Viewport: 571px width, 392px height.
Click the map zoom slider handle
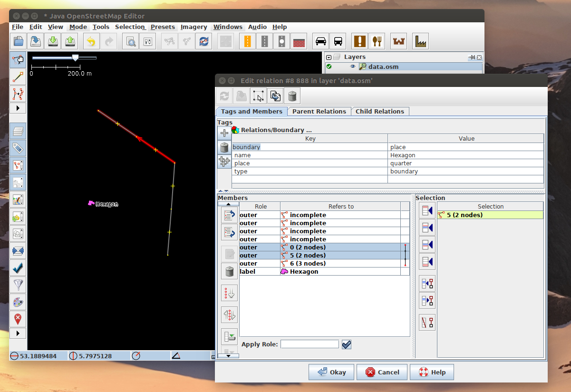point(75,57)
